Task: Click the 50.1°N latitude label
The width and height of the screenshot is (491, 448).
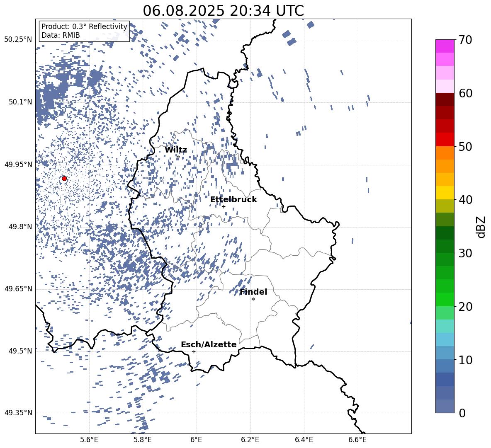Action: point(20,102)
